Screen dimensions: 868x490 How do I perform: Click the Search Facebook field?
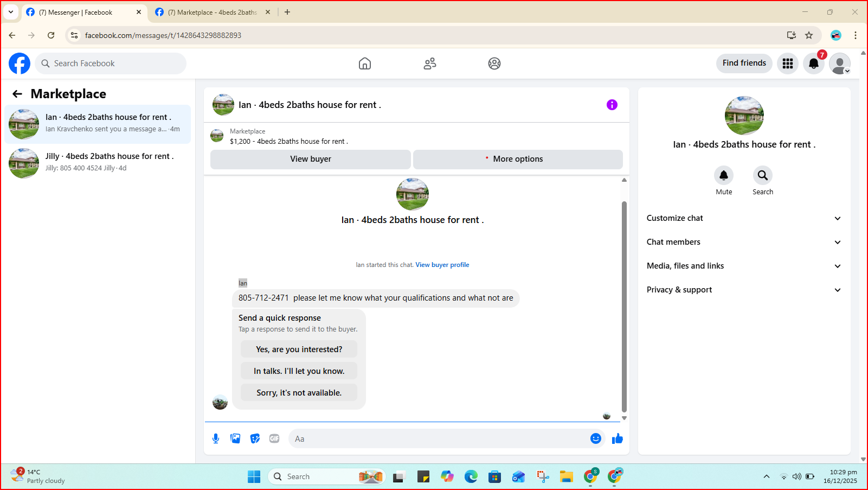tap(111, 63)
